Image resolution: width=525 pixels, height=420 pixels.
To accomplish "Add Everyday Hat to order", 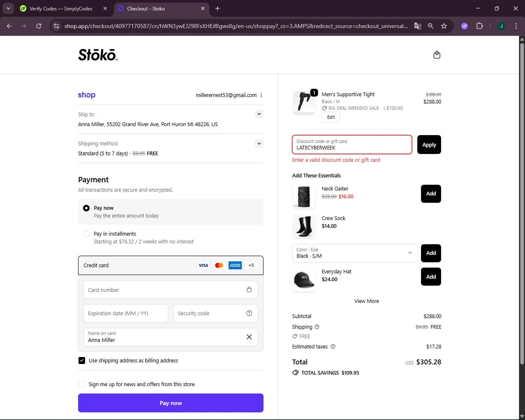I will click(431, 277).
